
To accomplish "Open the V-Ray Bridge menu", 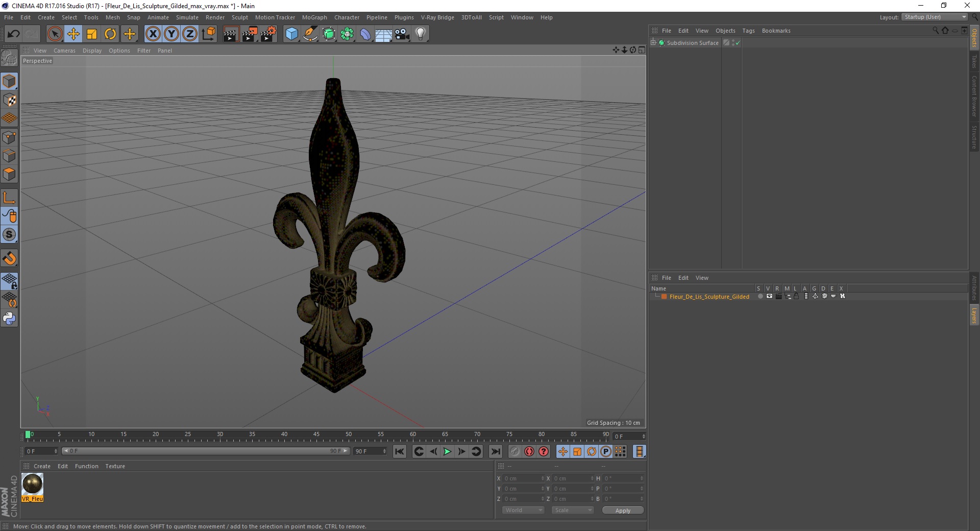I will (x=437, y=17).
